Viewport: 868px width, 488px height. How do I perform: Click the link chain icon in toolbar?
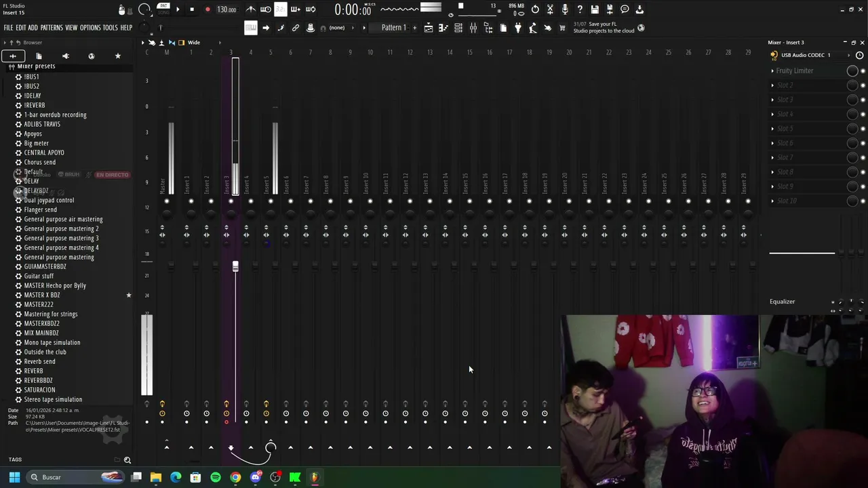point(296,28)
